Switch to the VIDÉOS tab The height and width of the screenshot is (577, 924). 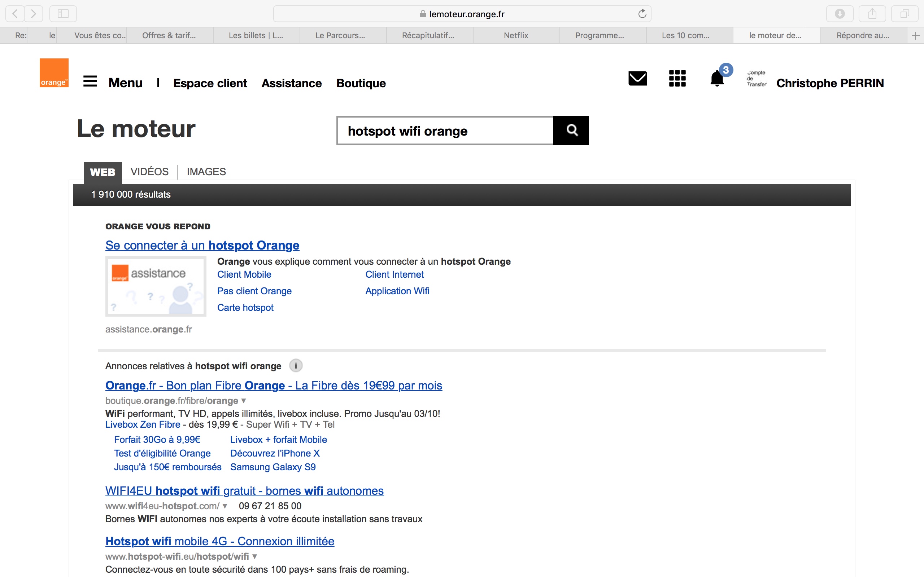point(149,172)
